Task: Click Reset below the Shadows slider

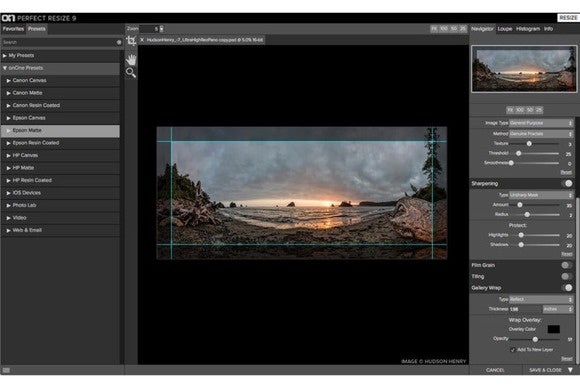Action: 566,254
